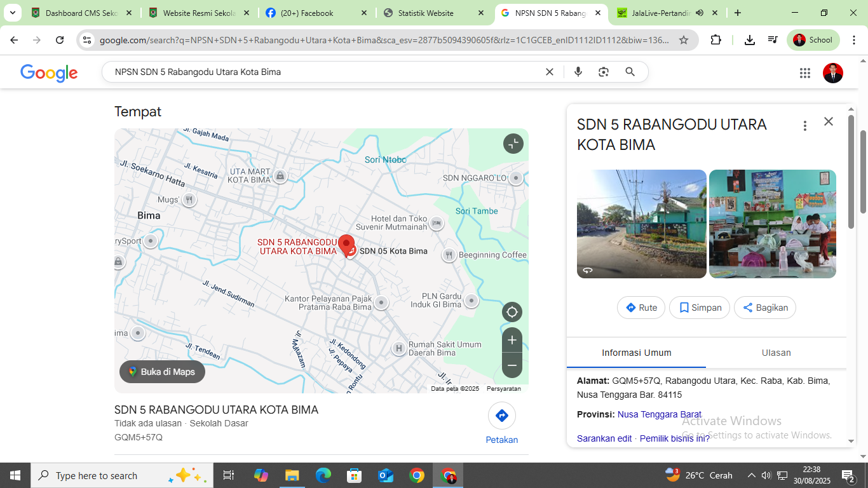This screenshot has height=488, width=868.
Task: Click the Petakan directions icon
Action: tap(501, 416)
